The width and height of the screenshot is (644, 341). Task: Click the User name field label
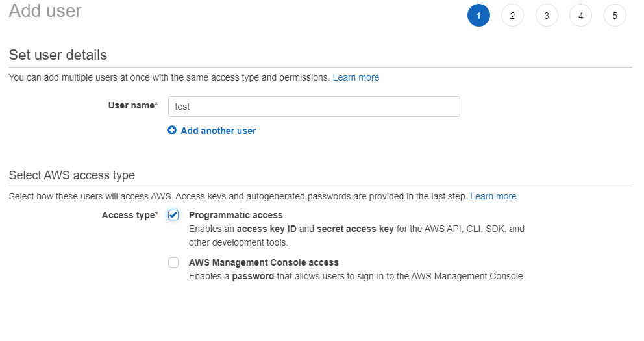coord(132,105)
